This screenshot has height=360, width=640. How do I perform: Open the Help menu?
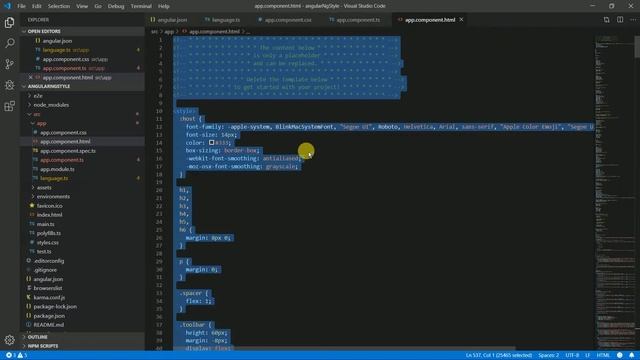(164, 6)
